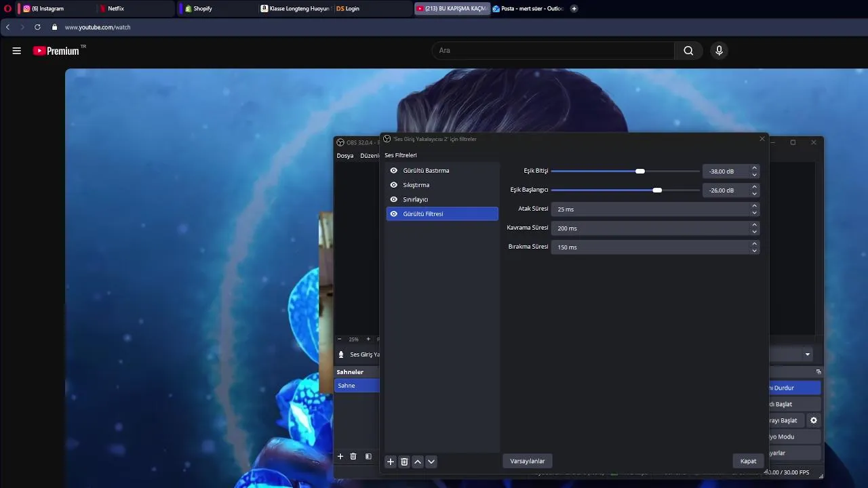This screenshot has height=488, width=868.
Task: Open dropdown arrow in OBS right panel
Action: coord(807,354)
